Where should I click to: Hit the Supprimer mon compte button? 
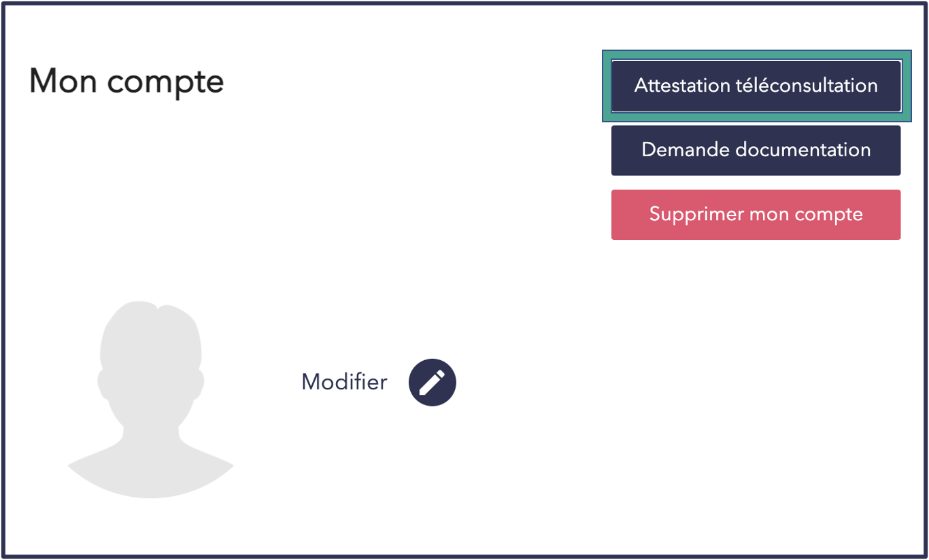pyautogui.click(x=756, y=215)
